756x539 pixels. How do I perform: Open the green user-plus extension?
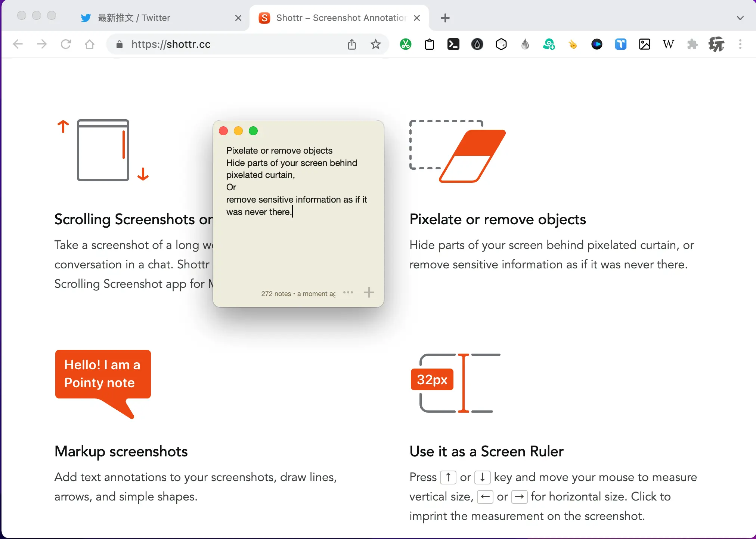click(x=549, y=44)
